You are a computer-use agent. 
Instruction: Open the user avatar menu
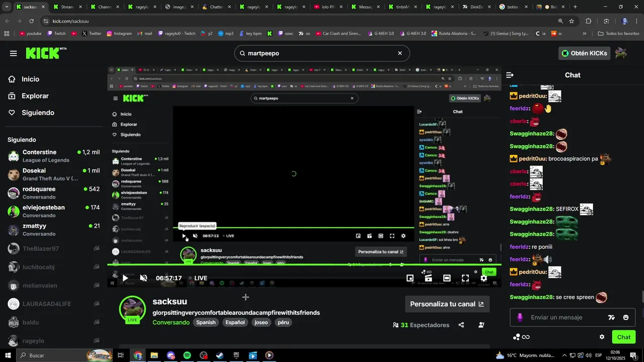pyautogui.click(x=621, y=53)
